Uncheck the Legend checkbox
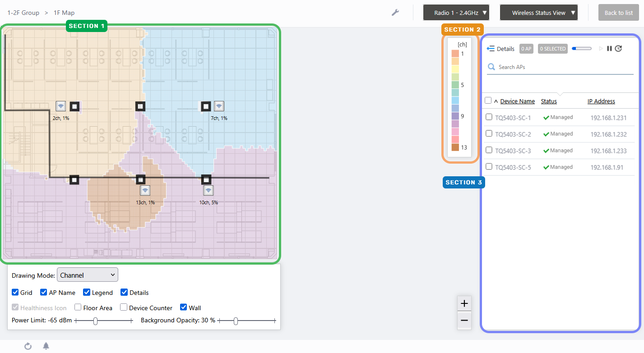Screen dimensions: 644x353 tap(87, 292)
